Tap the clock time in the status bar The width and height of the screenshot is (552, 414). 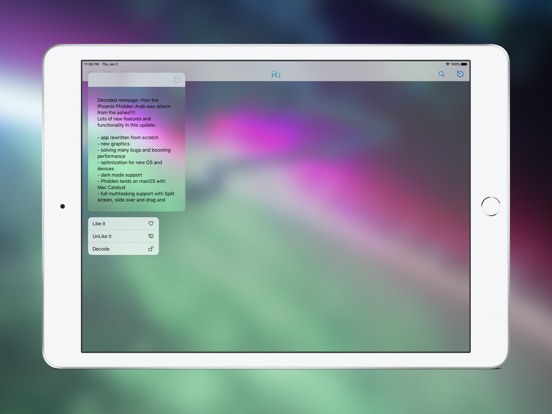point(91,64)
